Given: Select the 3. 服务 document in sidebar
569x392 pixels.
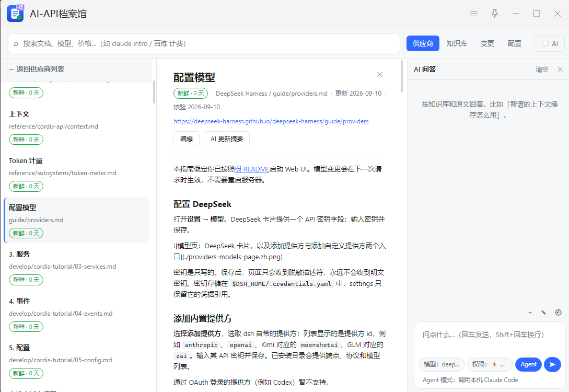Looking at the screenshot, I should point(76,267).
